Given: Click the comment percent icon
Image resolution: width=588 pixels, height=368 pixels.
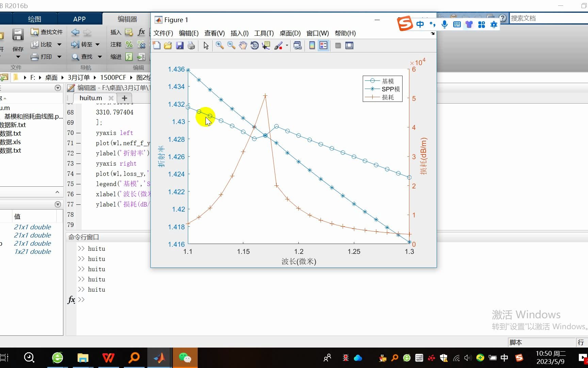Looking at the screenshot, I should 129,44.
